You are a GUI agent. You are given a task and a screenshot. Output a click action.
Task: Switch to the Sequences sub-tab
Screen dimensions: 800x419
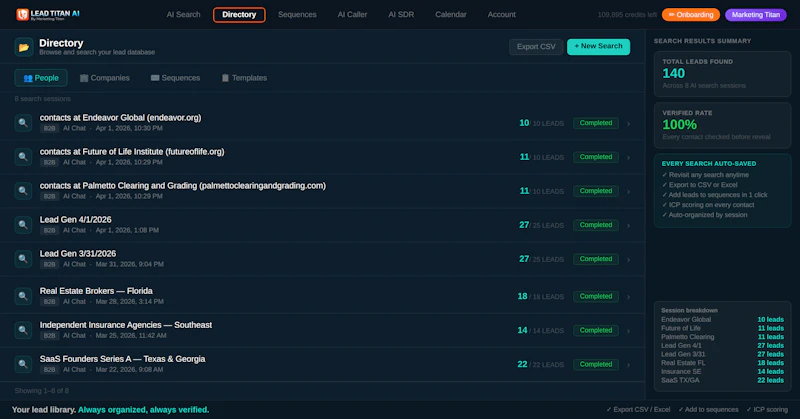[x=176, y=78]
